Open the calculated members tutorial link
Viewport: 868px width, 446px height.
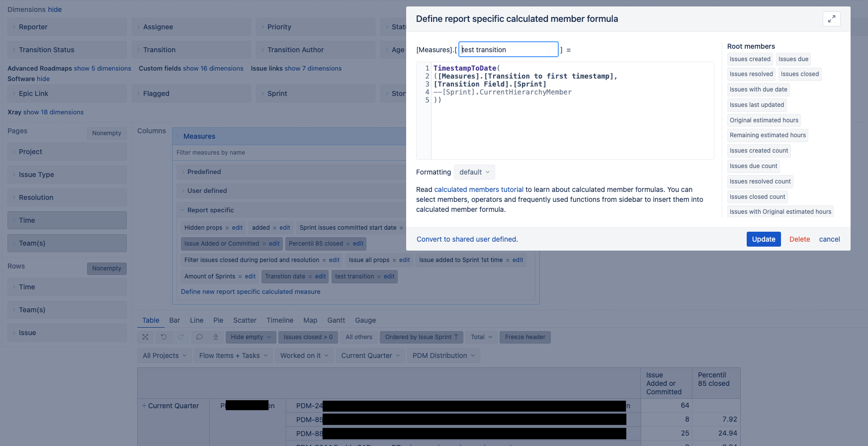478,189
